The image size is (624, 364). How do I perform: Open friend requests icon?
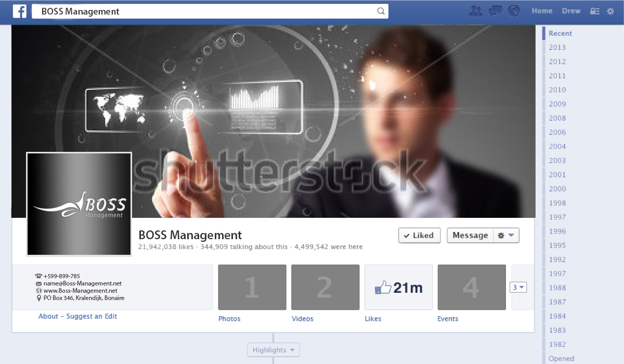475,11
